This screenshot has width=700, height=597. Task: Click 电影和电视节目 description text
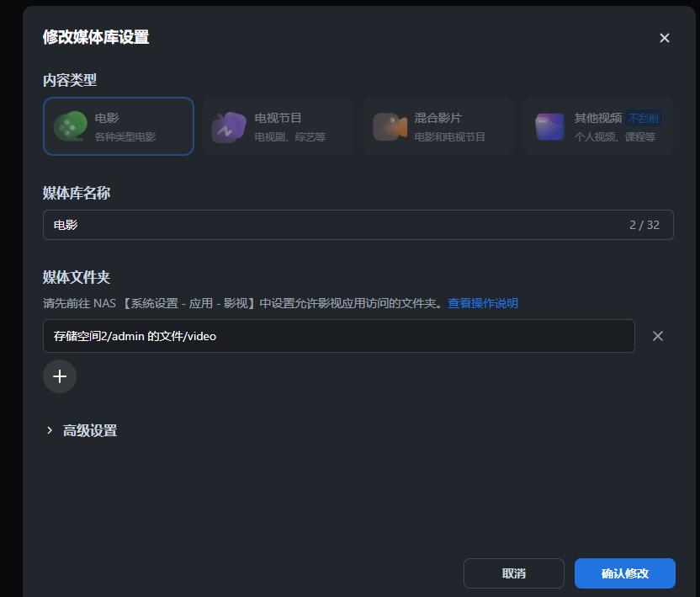[x=449, y=136]
